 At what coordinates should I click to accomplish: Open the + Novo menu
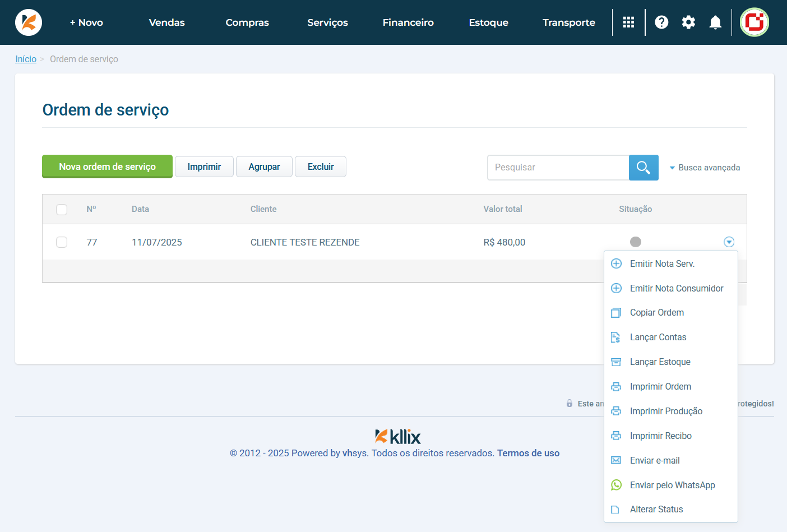(x=86, y=22)
